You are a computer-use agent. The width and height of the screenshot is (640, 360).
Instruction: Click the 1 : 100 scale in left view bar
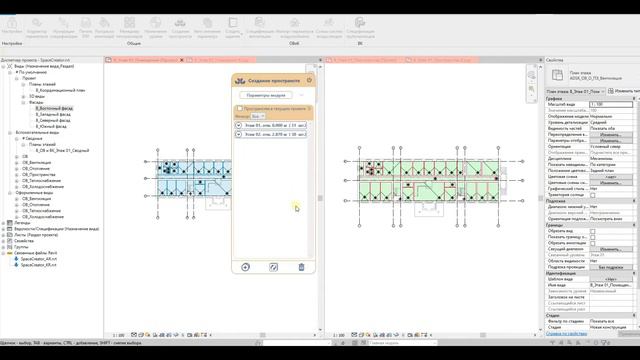(118, 336)
